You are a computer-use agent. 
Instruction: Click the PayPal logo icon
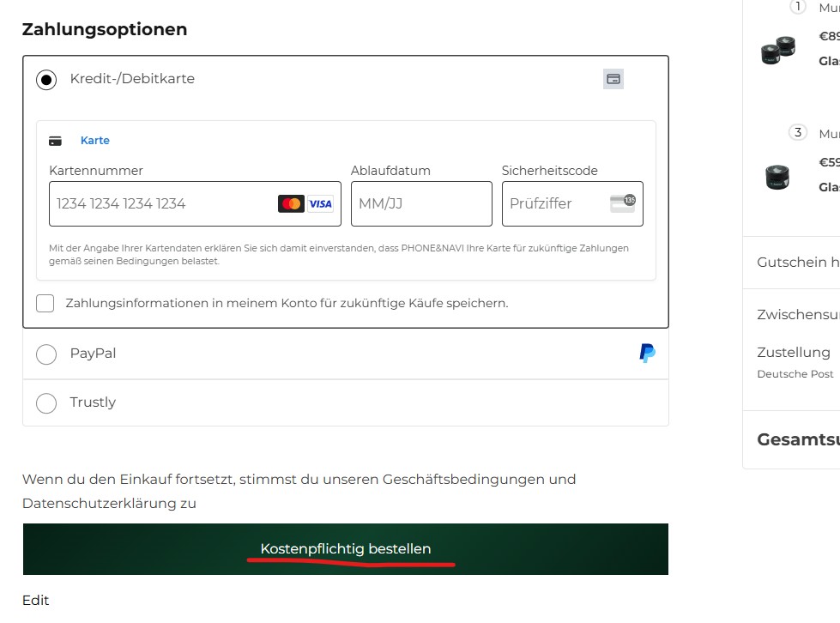(x=648, y=353)
